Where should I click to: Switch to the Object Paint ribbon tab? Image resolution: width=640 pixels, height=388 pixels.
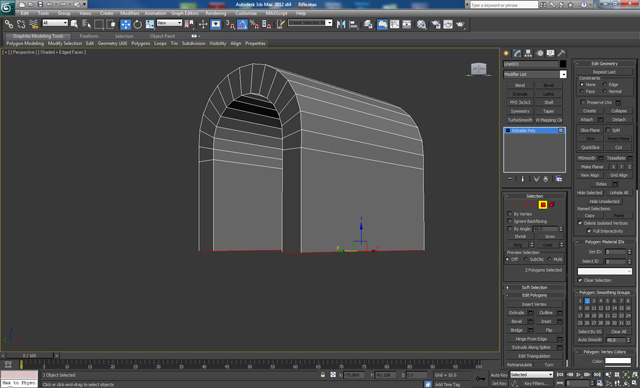[x=162, y=36]
